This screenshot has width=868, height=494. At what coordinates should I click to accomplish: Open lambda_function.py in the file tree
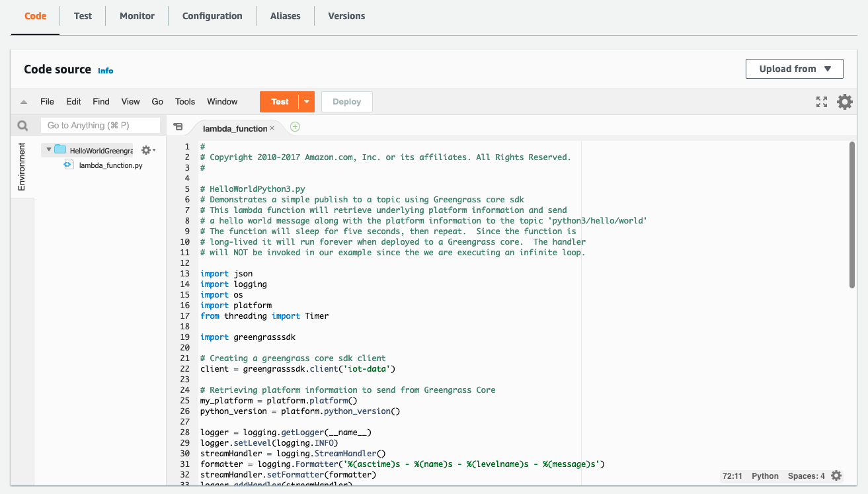coord(110,165)
